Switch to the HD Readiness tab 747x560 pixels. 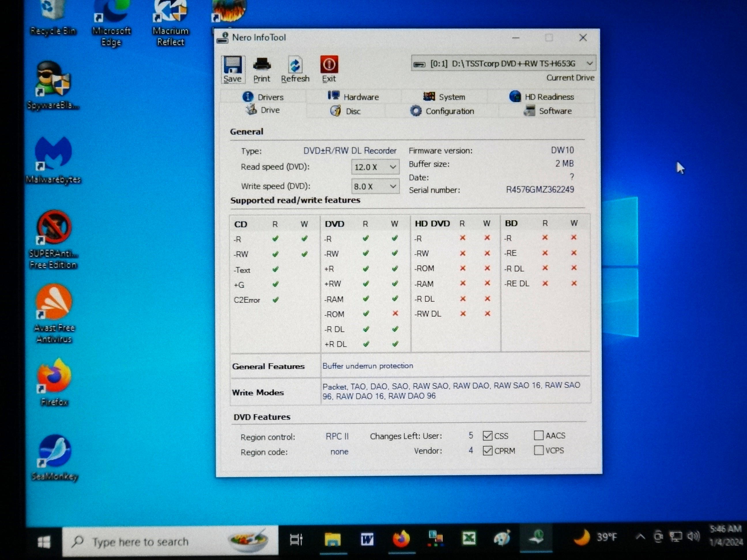542,97
